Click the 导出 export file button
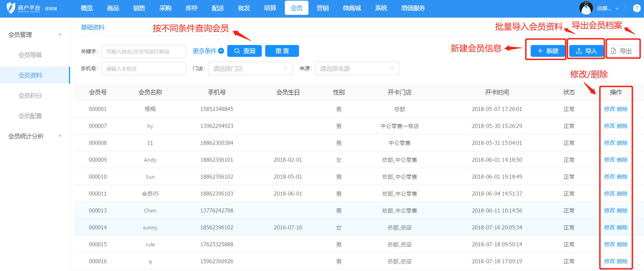This screenshot has height=271, width=644. point(622,51)
